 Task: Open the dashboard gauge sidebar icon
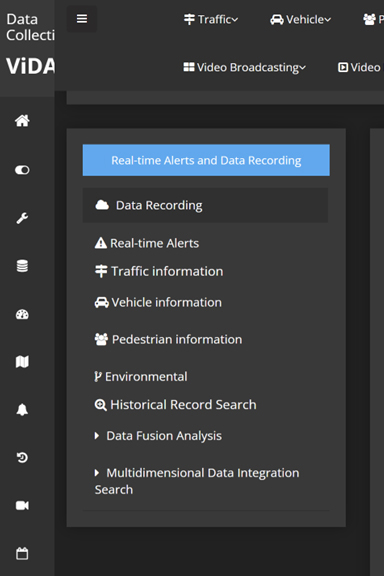pos(22,314)
